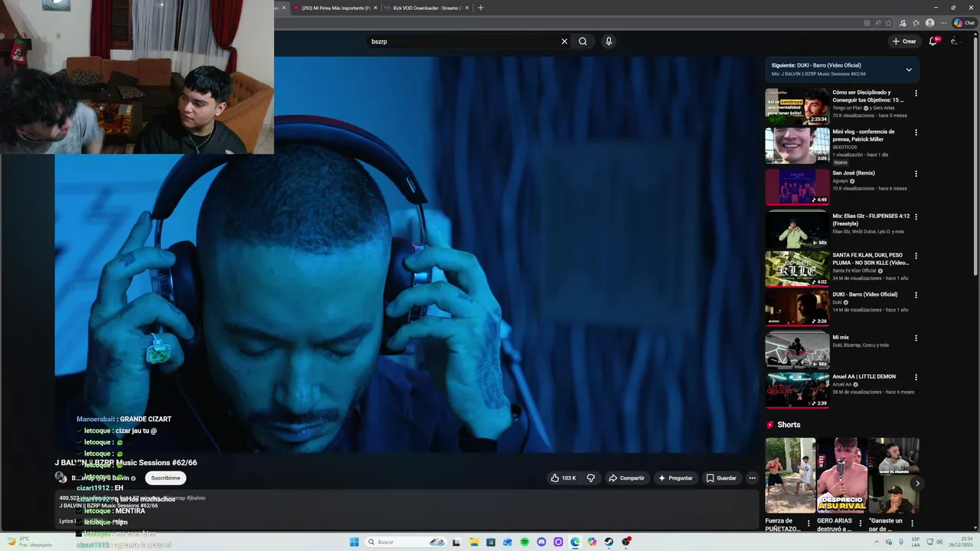Click the ESP LAA language indicator
This screenshot has height=551, width=980.
coord(916,542)
